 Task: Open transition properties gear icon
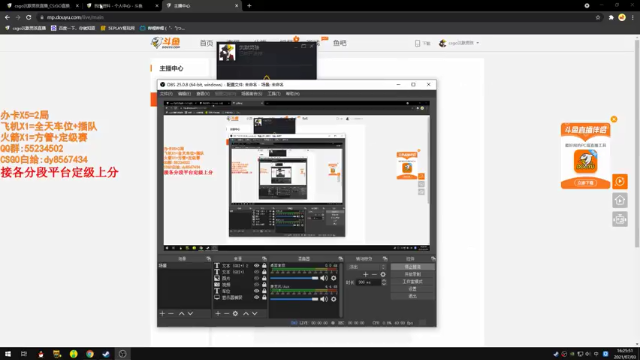(383, 274)
